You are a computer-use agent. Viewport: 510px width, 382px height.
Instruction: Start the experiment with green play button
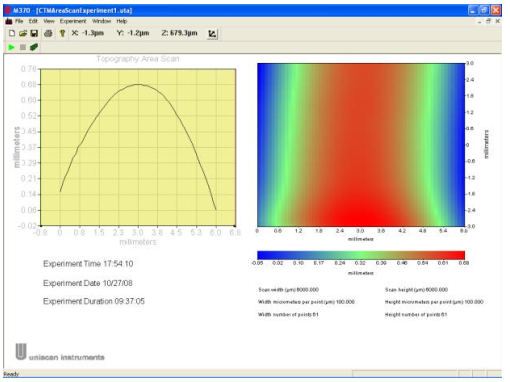(x=12, y=47)
